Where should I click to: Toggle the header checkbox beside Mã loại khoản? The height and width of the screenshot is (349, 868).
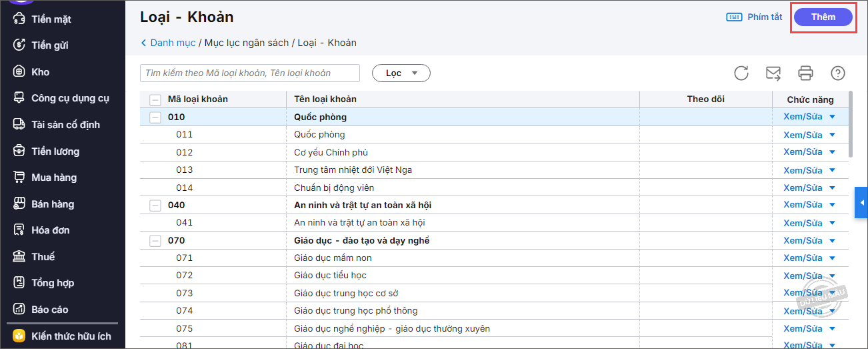(155, 100)
